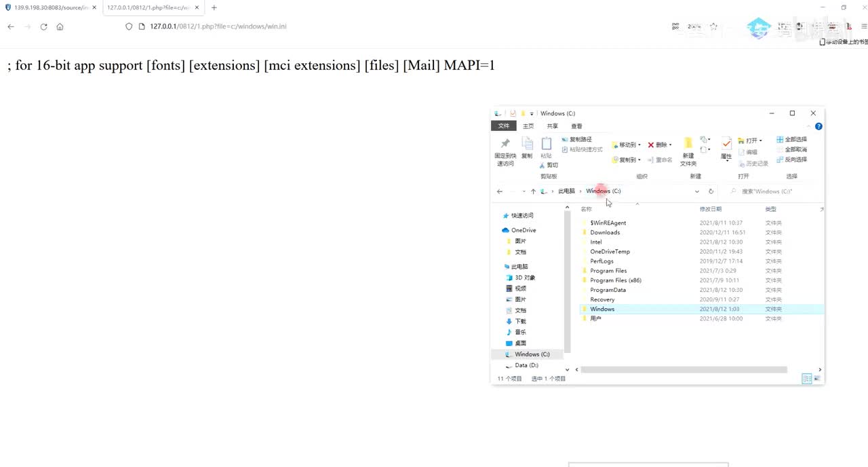Click Explorer search box for Windows (C:)
The image size is (868, 467).
[772, 191]
